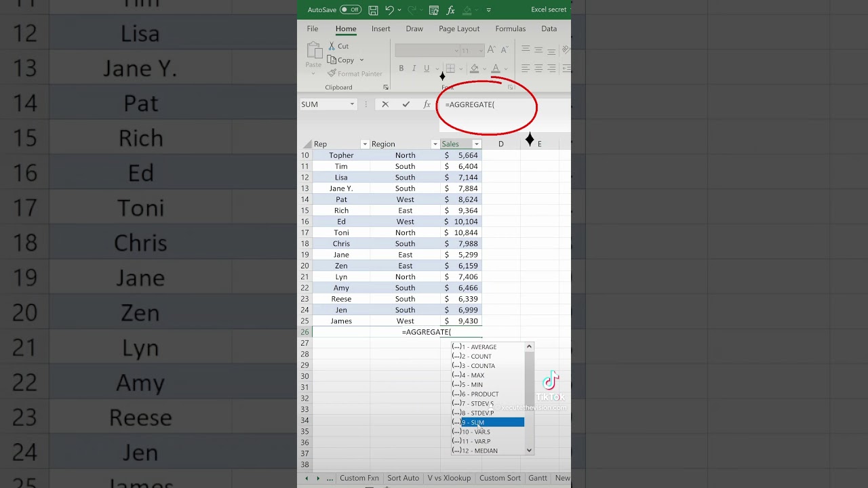
Task: Open the File menu
Action: [313, 28]
